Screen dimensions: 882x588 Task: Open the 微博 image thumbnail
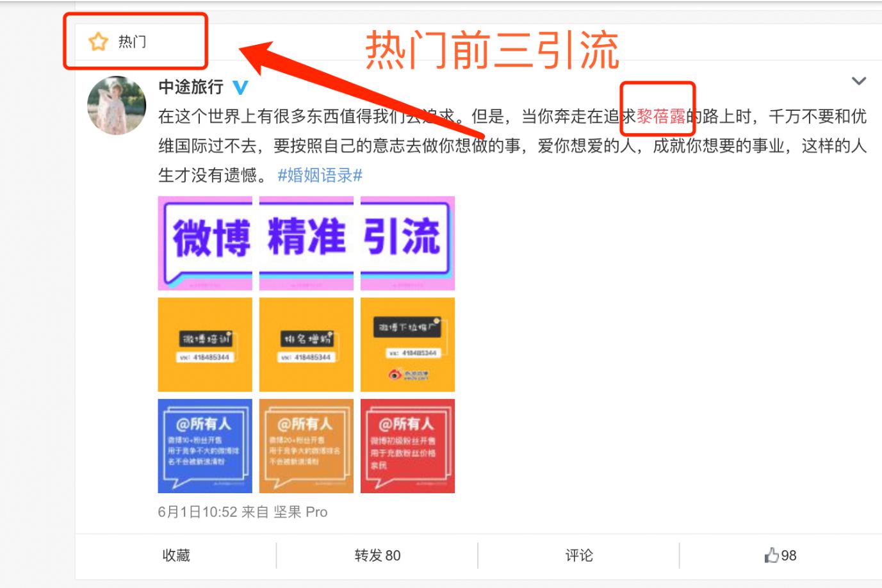(x=205, y=243)
